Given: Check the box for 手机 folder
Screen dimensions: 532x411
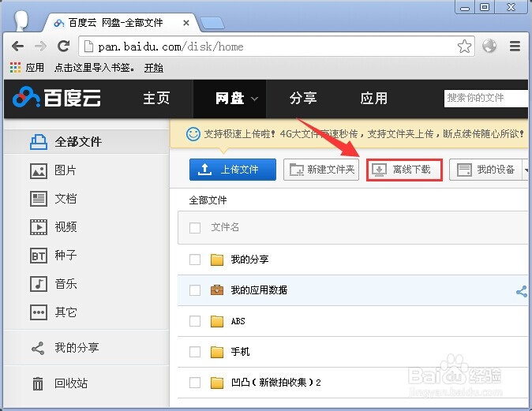Looking at the screenshot, I should click(195, 352).
